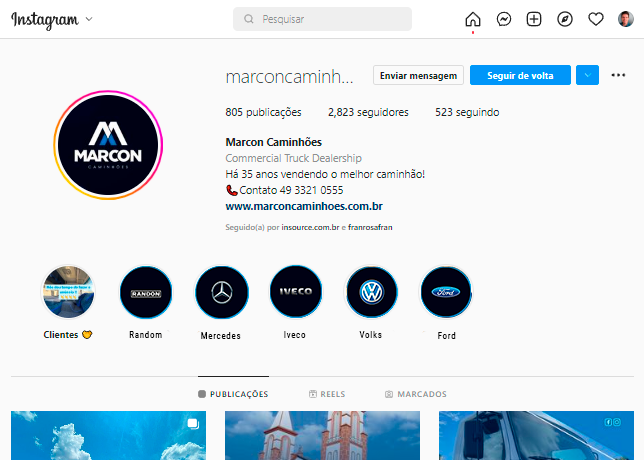Image resolution: width=644 pixels, height=460 pixels.
Task: Open the first post with clouds
Action: (x=108, y=435)
